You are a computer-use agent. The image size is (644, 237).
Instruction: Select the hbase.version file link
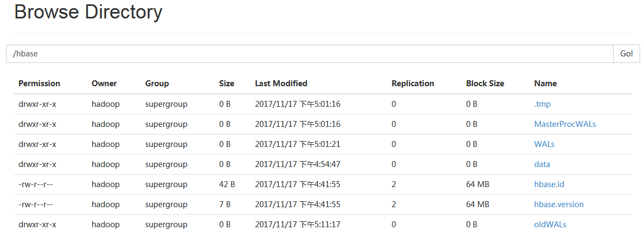tap(559, 204)
